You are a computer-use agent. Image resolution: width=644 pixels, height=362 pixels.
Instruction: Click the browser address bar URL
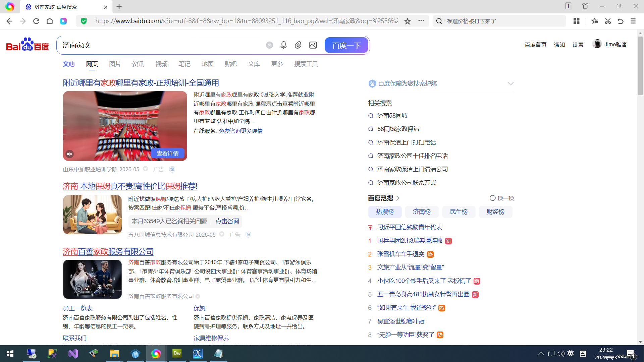(247, 21)
